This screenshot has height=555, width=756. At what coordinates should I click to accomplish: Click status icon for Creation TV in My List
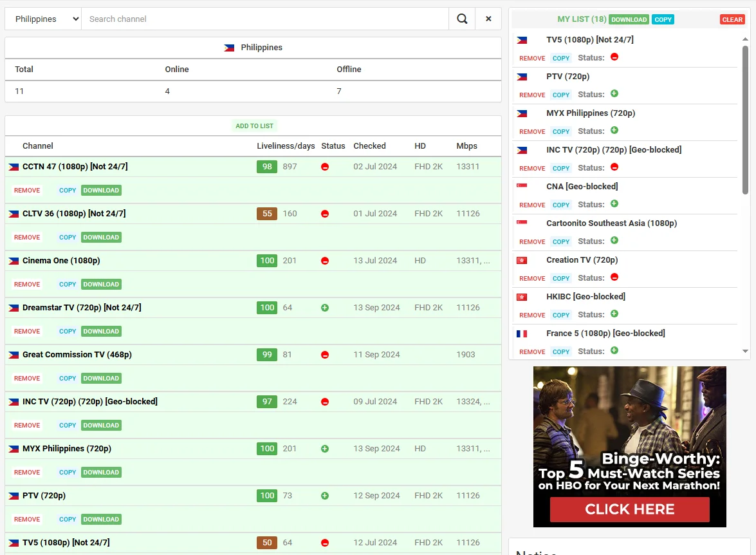pos(614,277)
